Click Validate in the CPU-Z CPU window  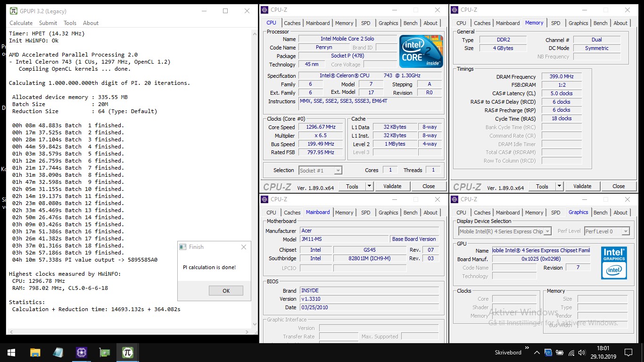(392, 186)
